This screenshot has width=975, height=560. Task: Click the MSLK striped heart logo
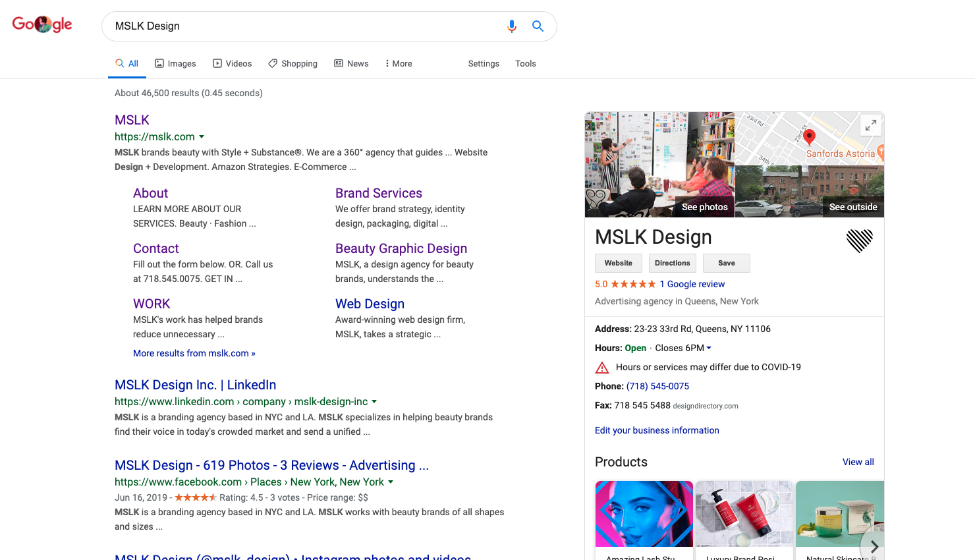pyautogui.click(x=860, y=240)
